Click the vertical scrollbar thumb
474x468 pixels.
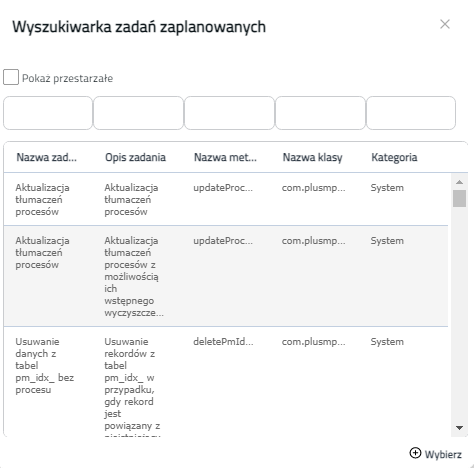[x=459, y=199]
